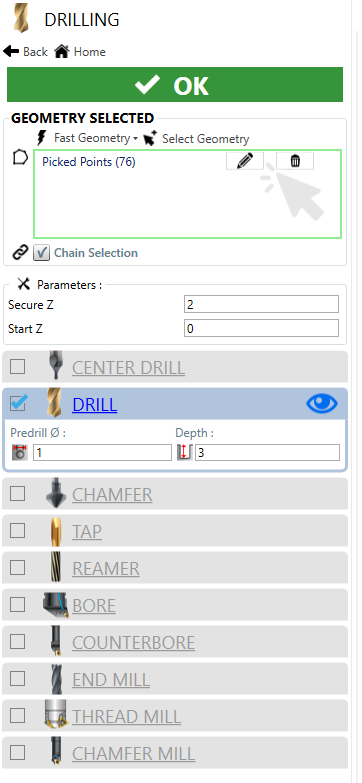Go to Home via house icon
This screenshot has width=362, height=783.
click(x=61, y=51)
